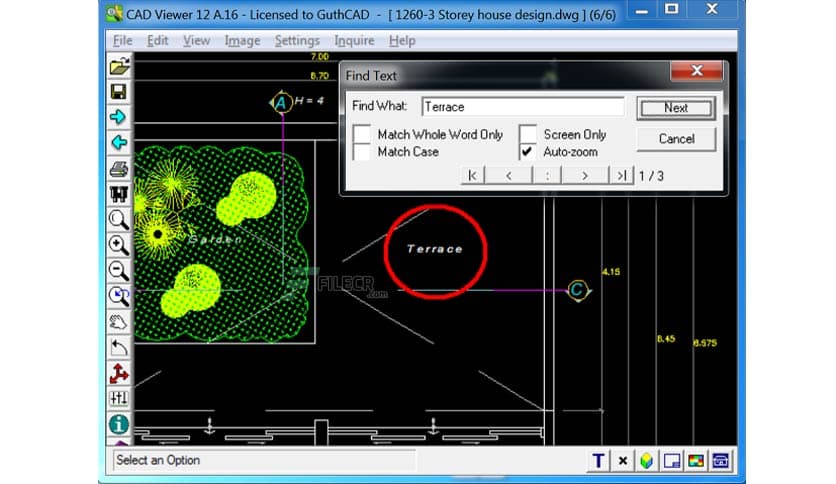Open the View menu

[x=196, y=41]
